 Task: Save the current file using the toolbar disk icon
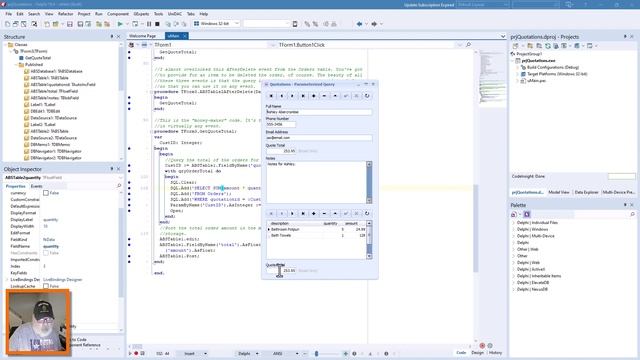pos(70,24)
